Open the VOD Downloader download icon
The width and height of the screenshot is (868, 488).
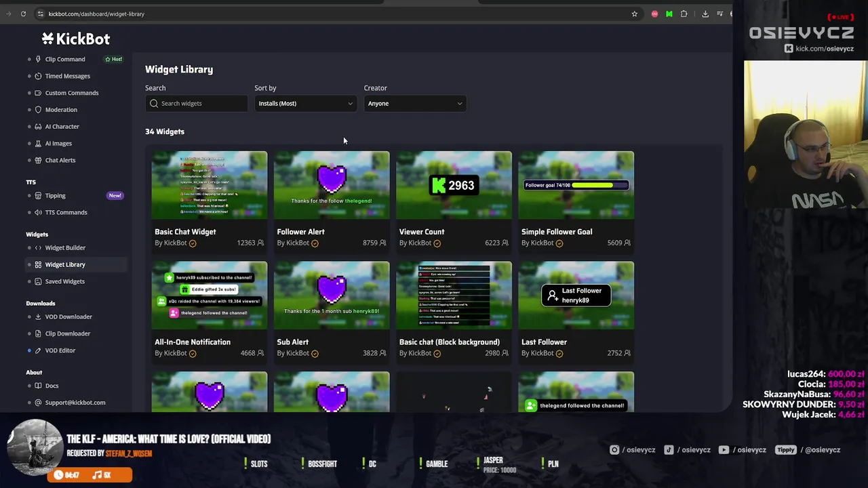click(x=38, y=317)
